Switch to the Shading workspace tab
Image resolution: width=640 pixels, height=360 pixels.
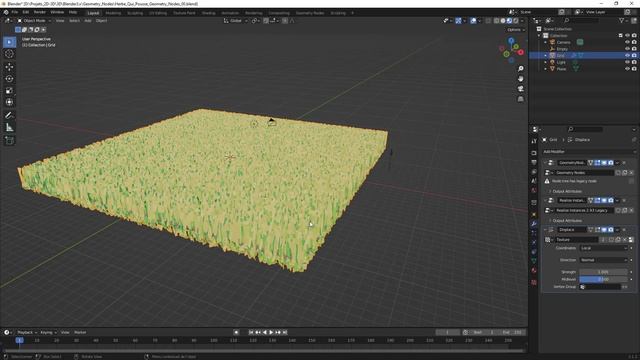click(x=209, y=13)
